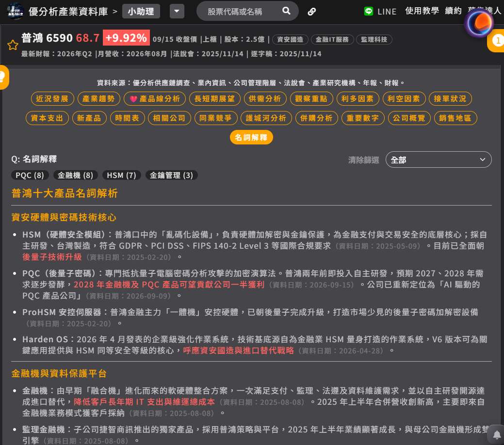Viewport: 504px width, 445px height.
Task: Click the 逐字稿：2025/11/14 info text
Action: (286, 54)
